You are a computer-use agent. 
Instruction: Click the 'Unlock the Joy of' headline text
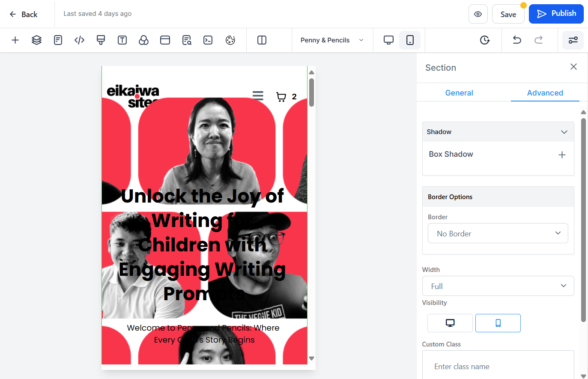click(x=203, y=196)
